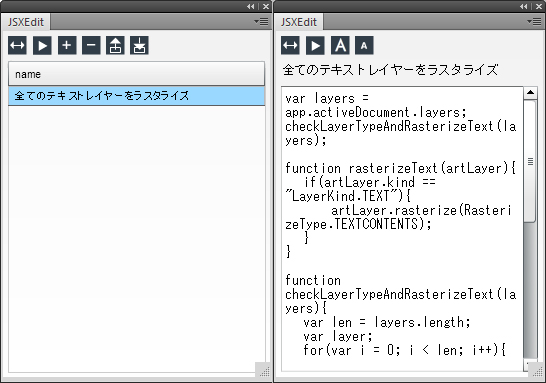Viewport: 546px width, 383px height.
Task: Click the code line 'var layers ='
Action: coord(327,99)
